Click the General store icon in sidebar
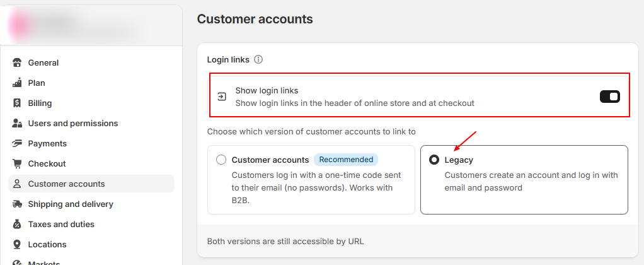644x265 pixels. pos(17,62)
